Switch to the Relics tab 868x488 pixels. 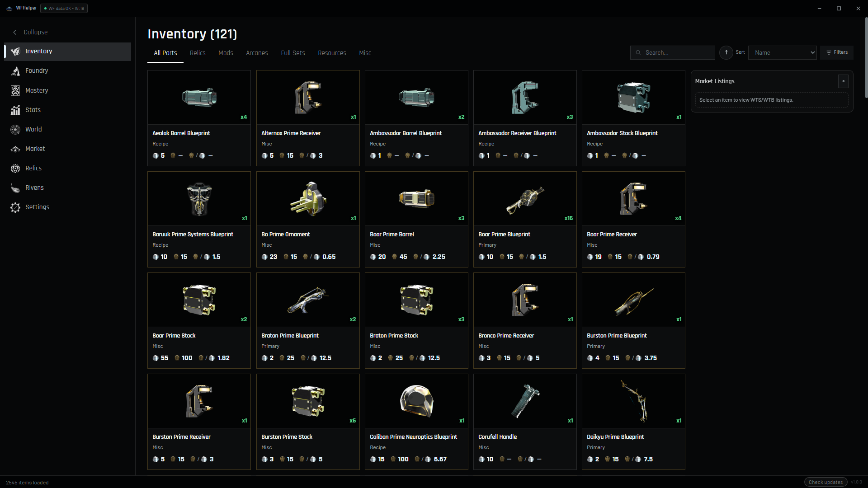198,53
